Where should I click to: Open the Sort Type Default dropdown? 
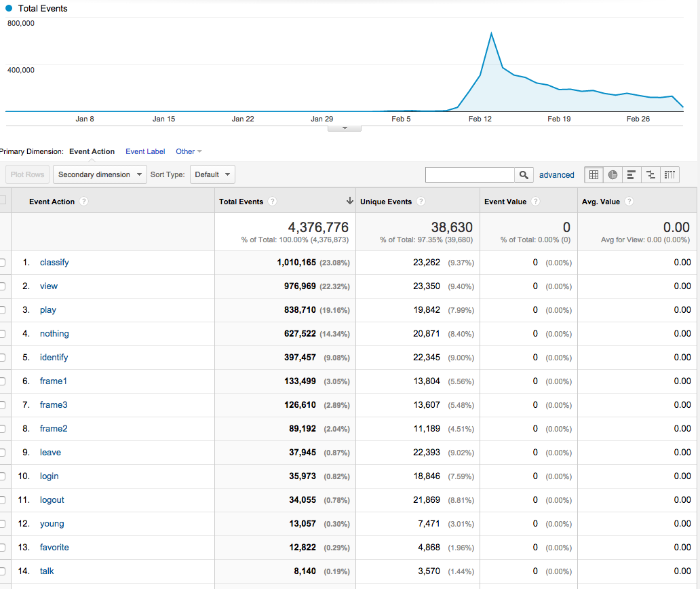pyautogui.click(x=212, y=174)
